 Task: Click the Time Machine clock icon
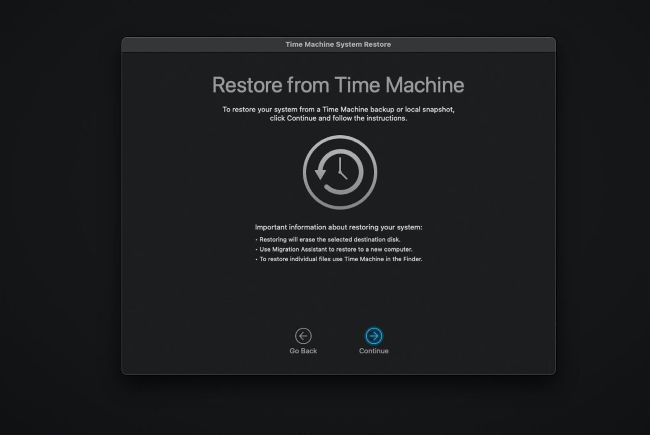pyautogui.click(x=338, y=172)
